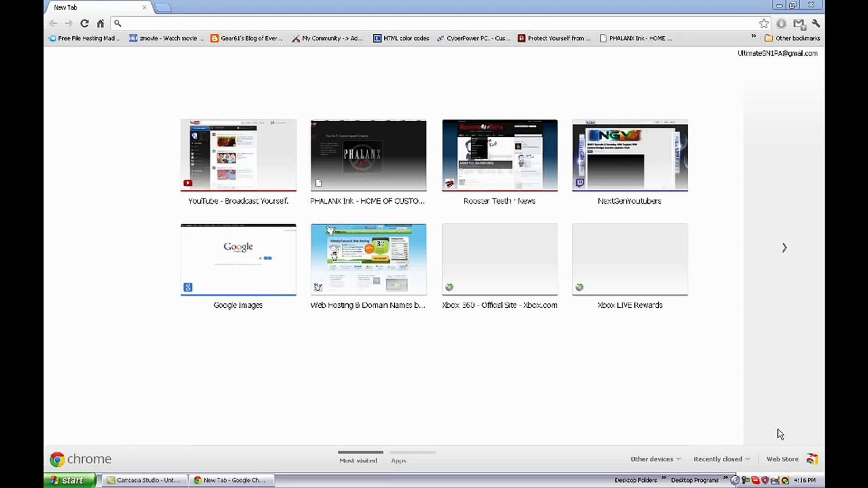Click the UltimateSN1PA@gmail.com account text
Screen dimensions: 868x488
pos(778,53)
